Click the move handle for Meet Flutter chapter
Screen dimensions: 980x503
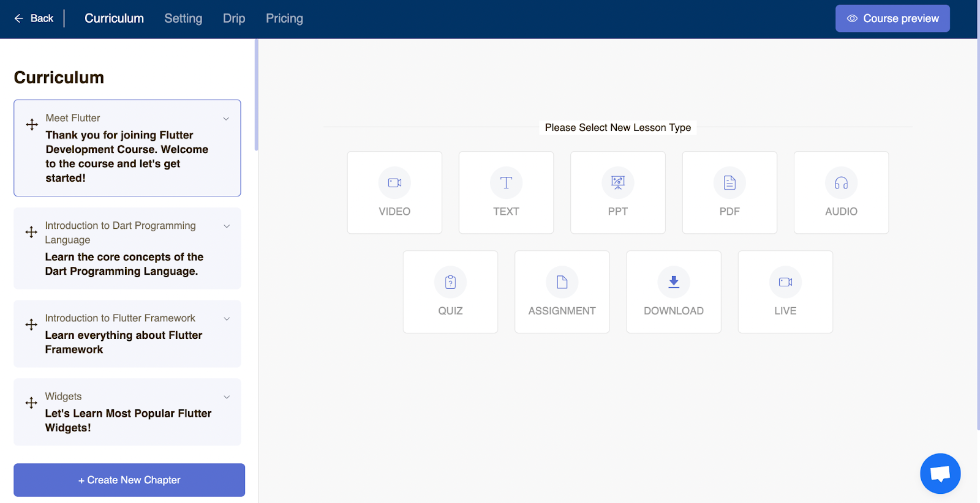(x=32, y=125)
